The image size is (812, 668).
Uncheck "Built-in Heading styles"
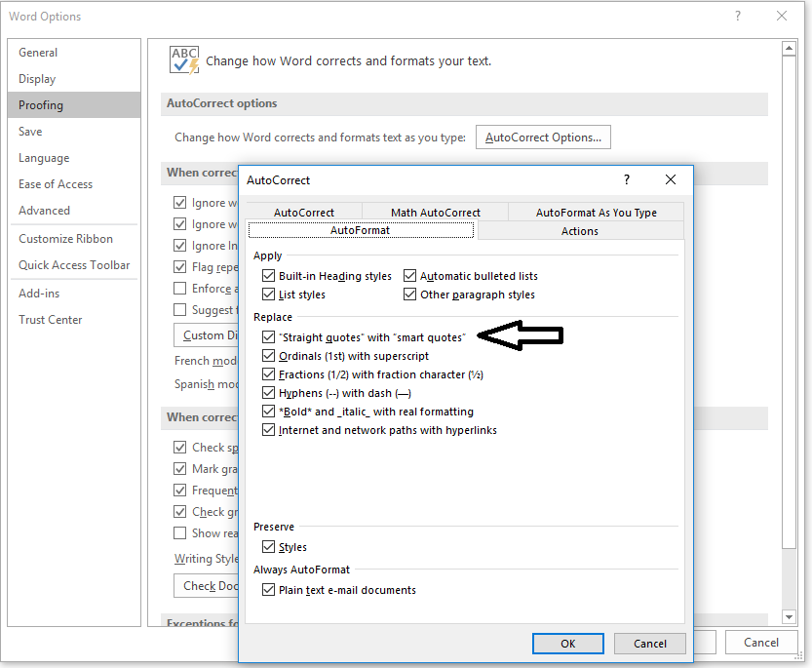[x=268, y=275]
